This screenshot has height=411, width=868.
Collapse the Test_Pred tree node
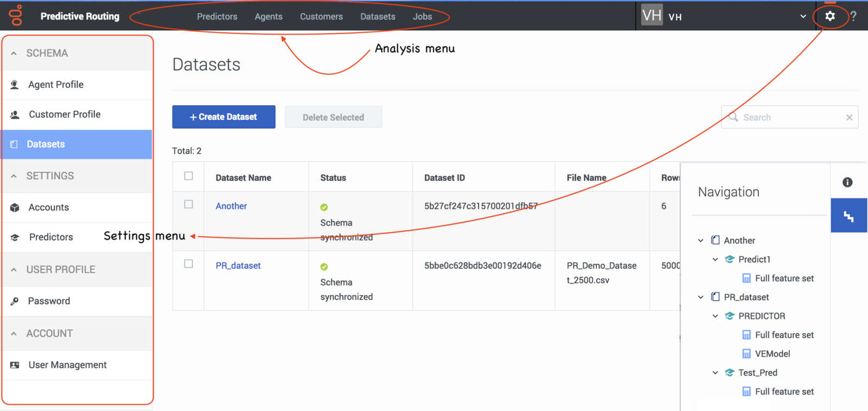pyautogui.click(x=715, y=373)
